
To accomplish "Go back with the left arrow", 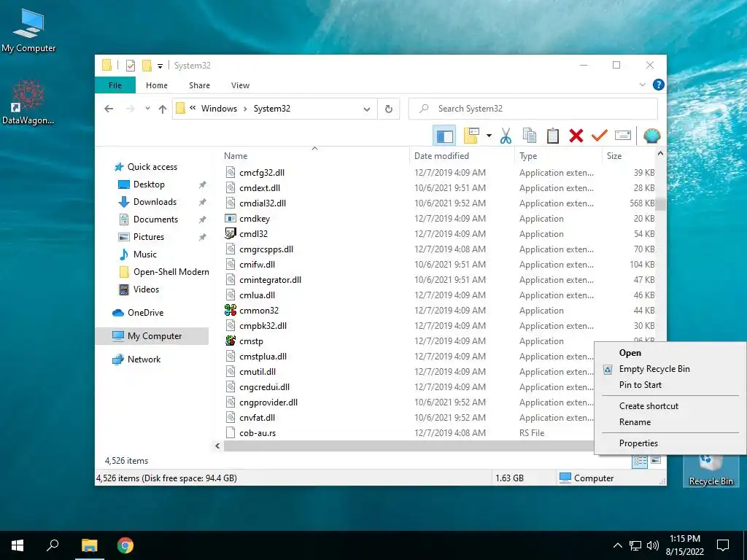I will (x=109, y=109).
